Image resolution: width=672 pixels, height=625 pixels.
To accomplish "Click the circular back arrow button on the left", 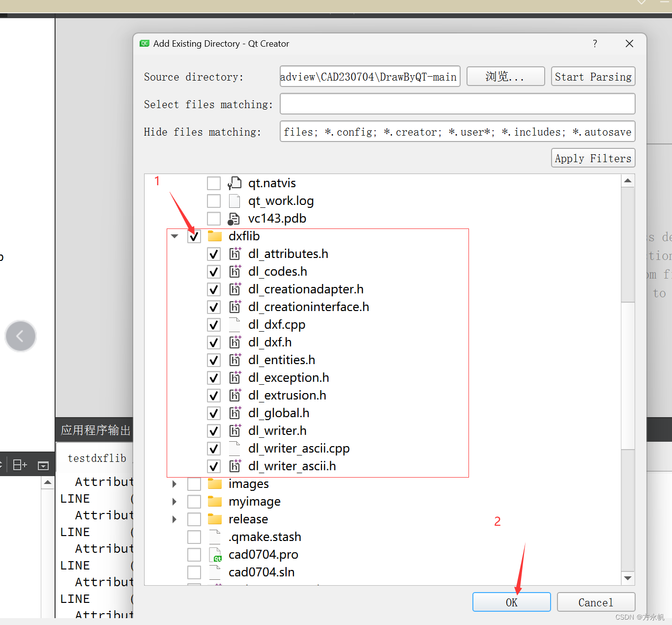I will [x=21, y=336].
